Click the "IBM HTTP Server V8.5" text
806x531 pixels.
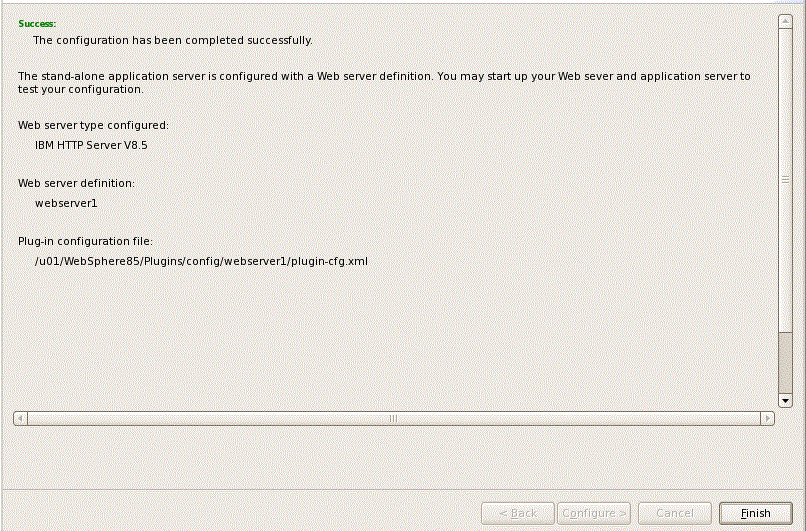click(91, 145)
